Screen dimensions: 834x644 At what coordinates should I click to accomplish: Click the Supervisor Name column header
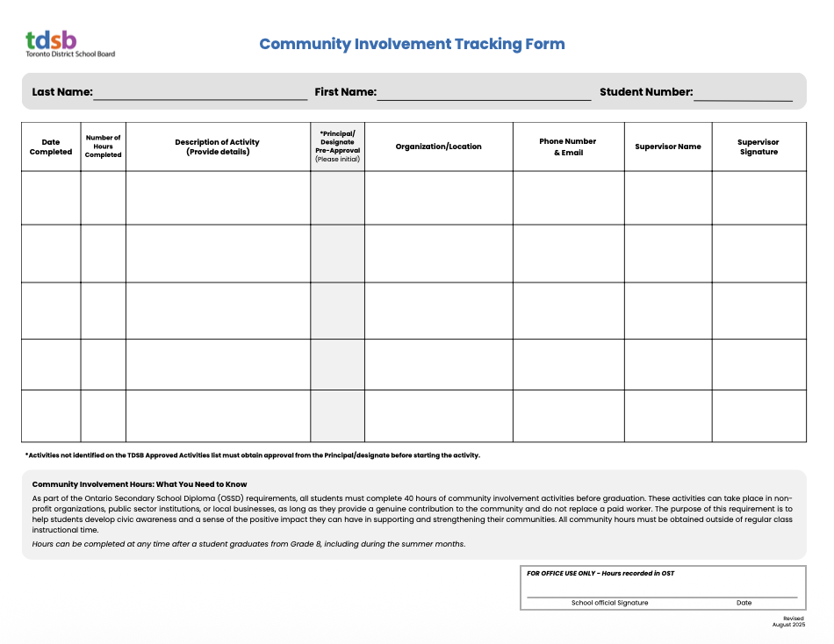[668, 147]
